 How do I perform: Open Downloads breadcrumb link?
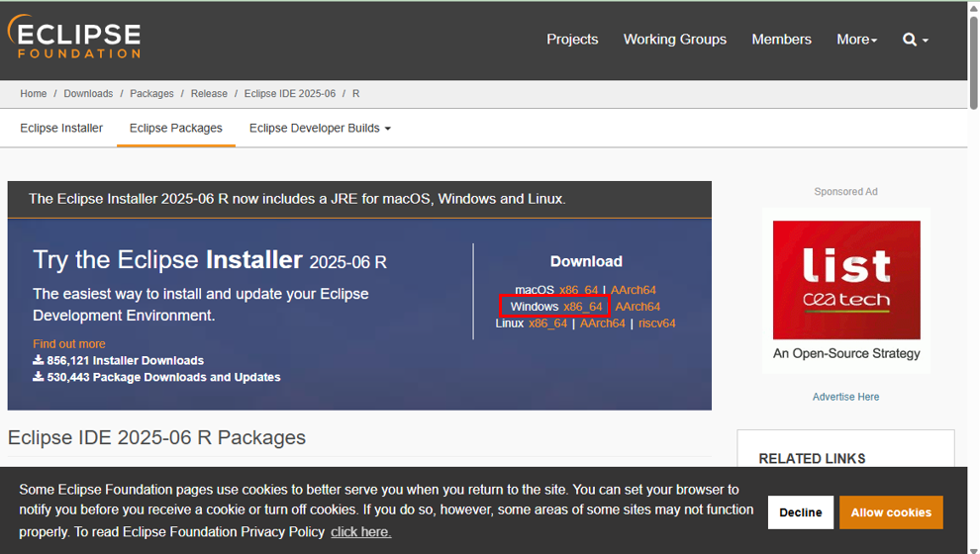click(x=88, y=94)
